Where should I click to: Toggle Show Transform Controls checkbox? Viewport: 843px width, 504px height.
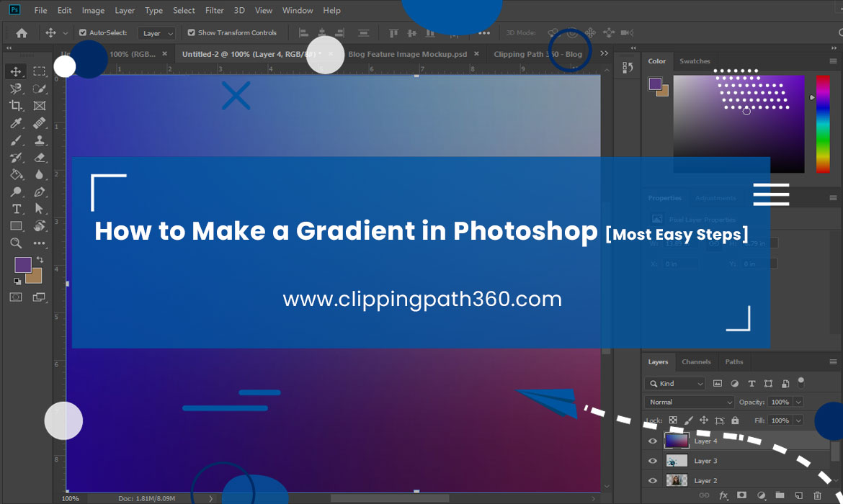point(192,33)
